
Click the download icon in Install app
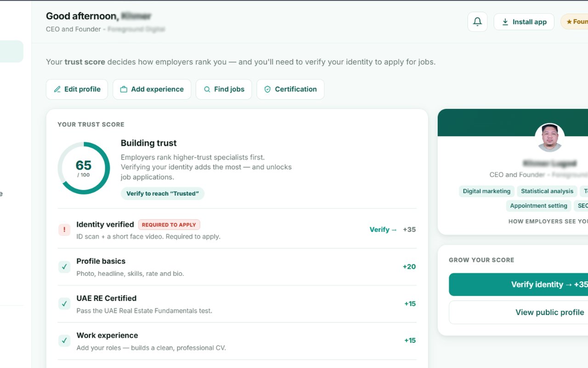pos(505,22)
